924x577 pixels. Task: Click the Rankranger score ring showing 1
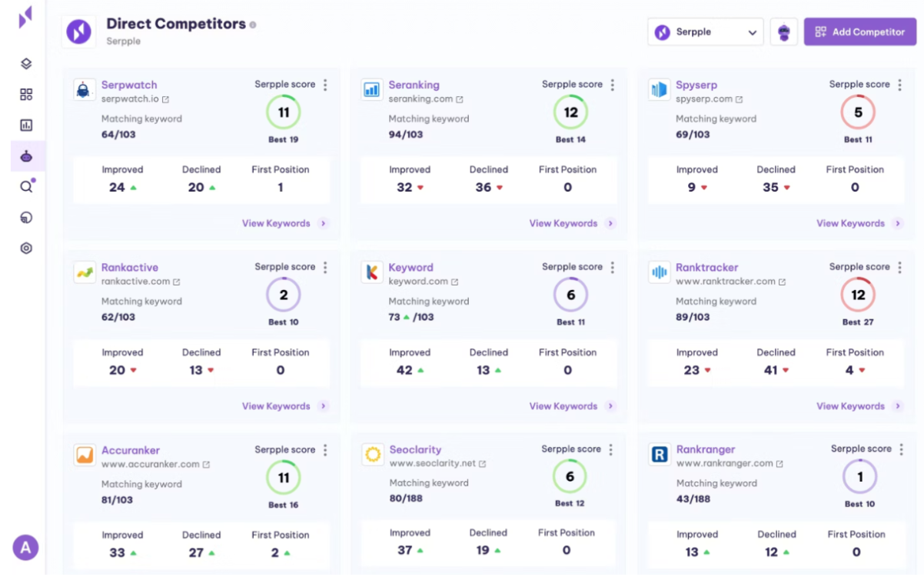[860, 477]
